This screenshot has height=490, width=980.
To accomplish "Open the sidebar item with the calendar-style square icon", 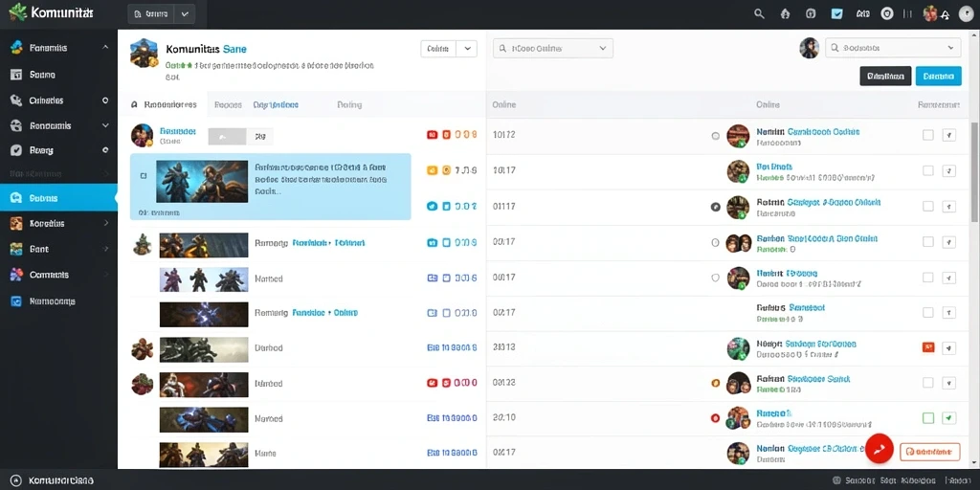I will [58, 75].
